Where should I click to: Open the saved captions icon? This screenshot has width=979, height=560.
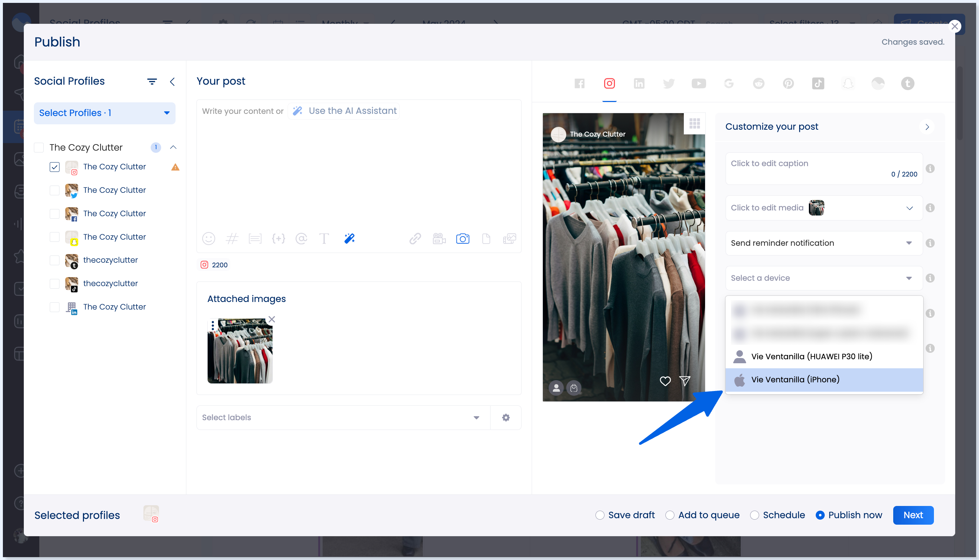click(x=254, y=239)
